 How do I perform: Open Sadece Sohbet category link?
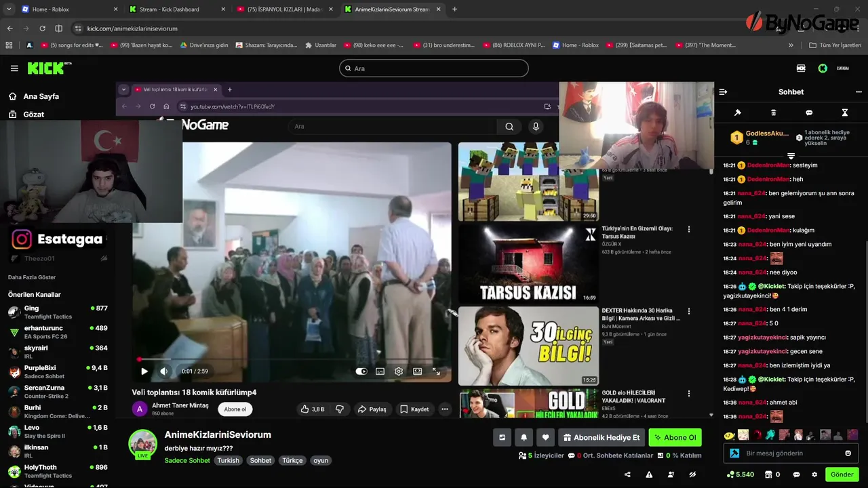pos(187,460)
